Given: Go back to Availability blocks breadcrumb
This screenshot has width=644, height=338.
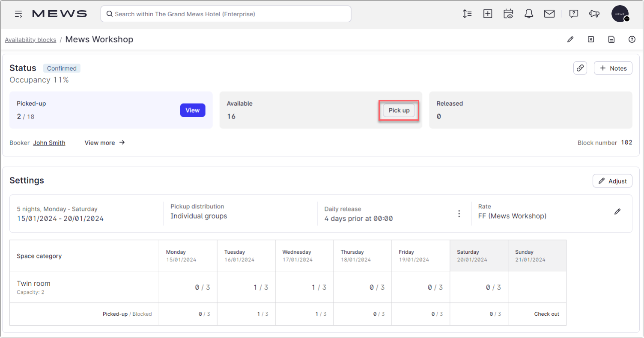Looking at the screenshot, I should [x=30, y=40].
